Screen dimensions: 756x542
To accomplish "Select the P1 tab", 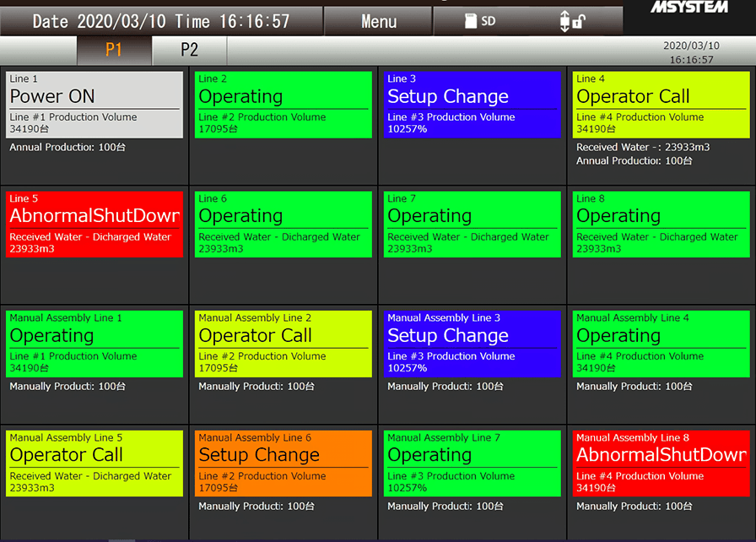I will pyautogui.click(x=114, y=50).
